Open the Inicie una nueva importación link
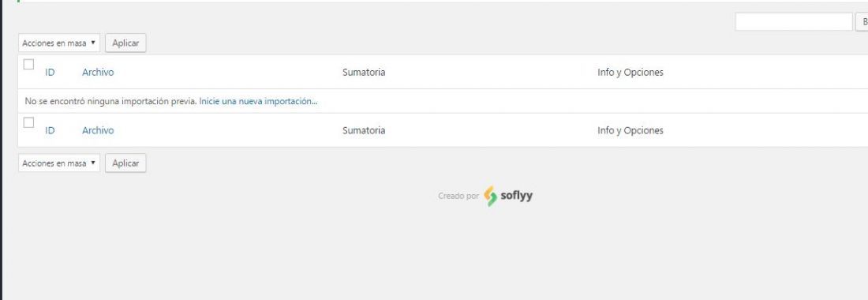This screenshot has width=868, height=300. (259, 102)
